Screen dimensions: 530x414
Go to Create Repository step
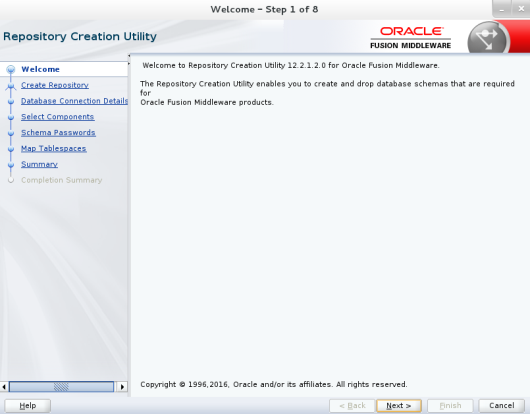click(x=55, y=85)
